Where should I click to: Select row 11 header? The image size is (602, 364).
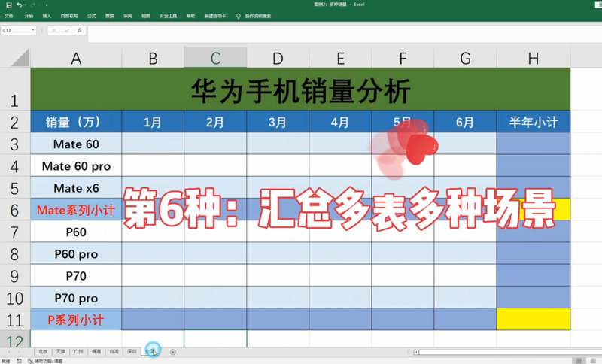coord(14,320)
